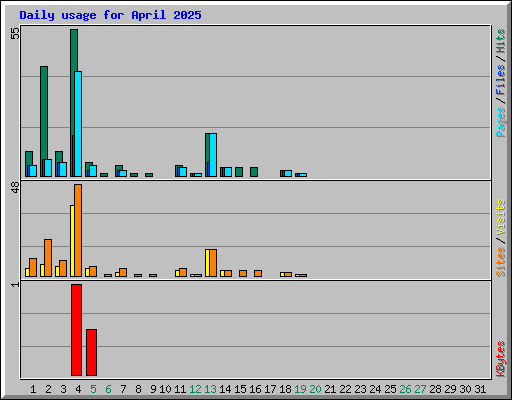Click the orange Sites legend label

[x=501, y=262]
